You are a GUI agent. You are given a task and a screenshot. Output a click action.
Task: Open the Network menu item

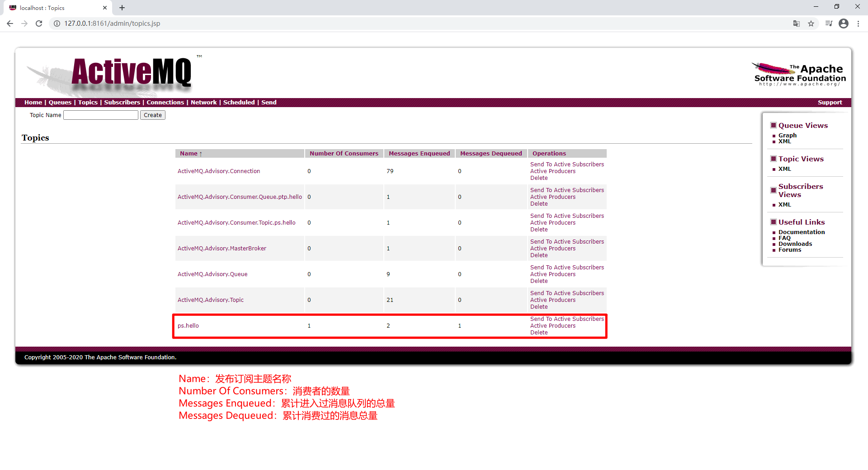tap(204, 103)
